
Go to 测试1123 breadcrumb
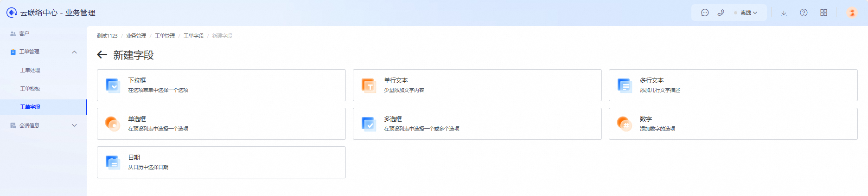point(107,36)
